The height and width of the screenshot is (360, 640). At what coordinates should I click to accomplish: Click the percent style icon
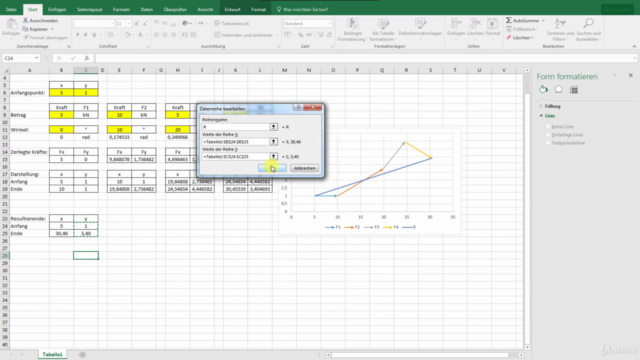pyautogui.click(x=300, y=35)
